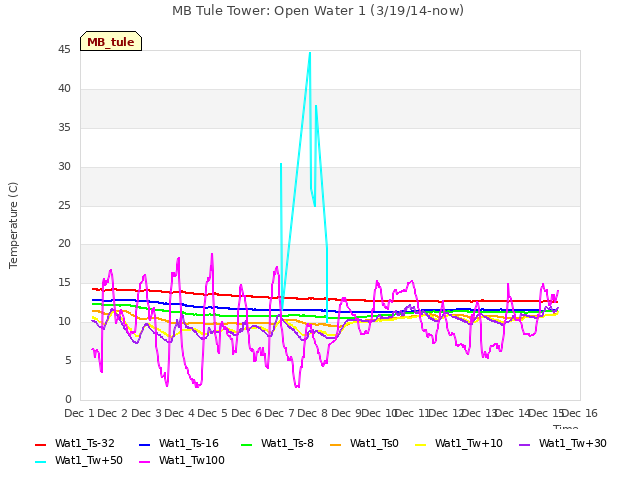Click the chart title MB Tule Tower
This screenshot has height=480, width=640.
318,11
